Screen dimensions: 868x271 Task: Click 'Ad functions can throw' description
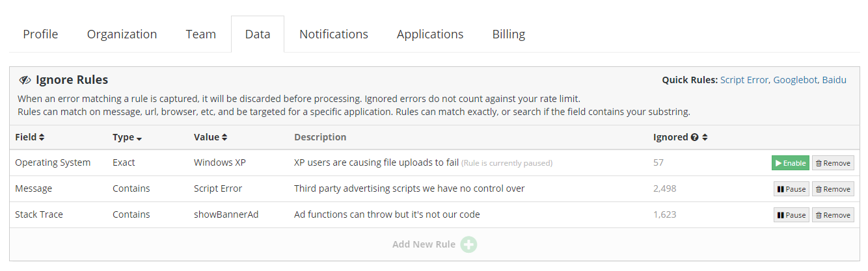387,214
